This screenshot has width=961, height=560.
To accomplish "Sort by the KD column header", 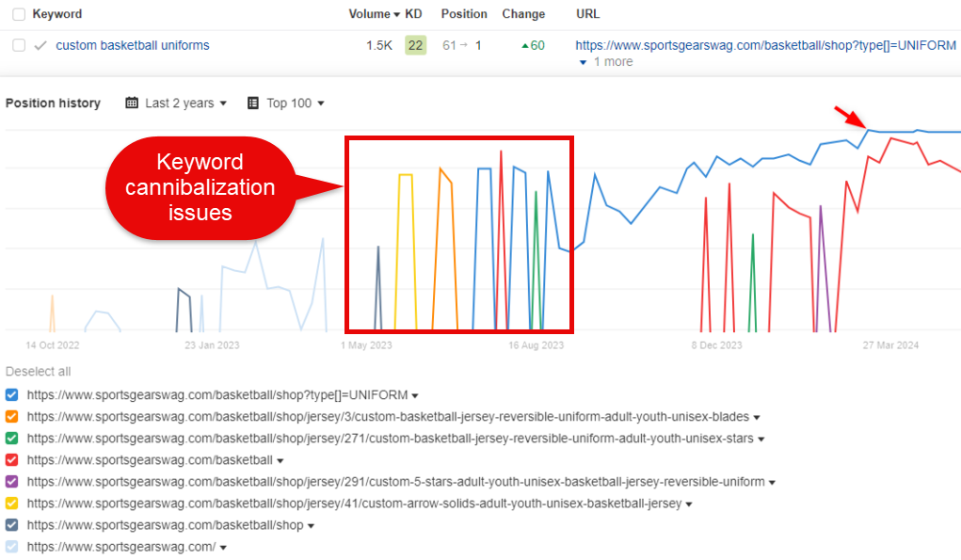I will pyautogui.click(x=414, y=14).
